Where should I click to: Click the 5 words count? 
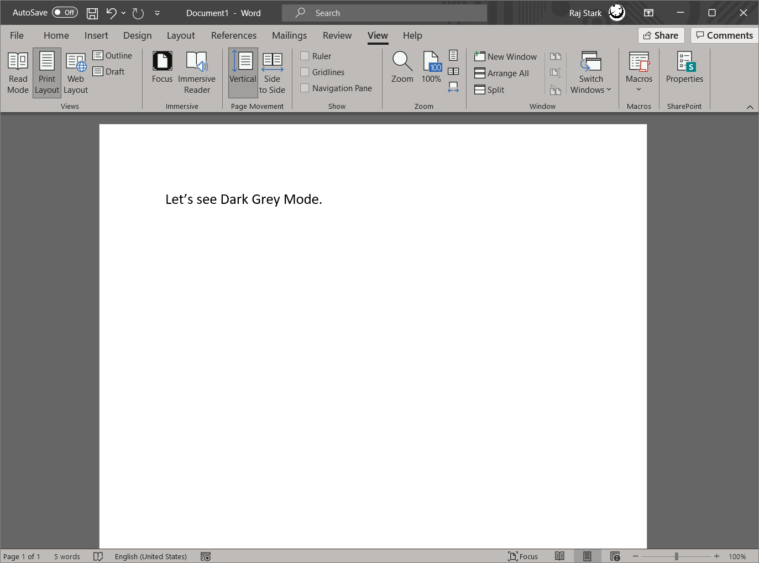pyautogui.click(x=67, y=557)
